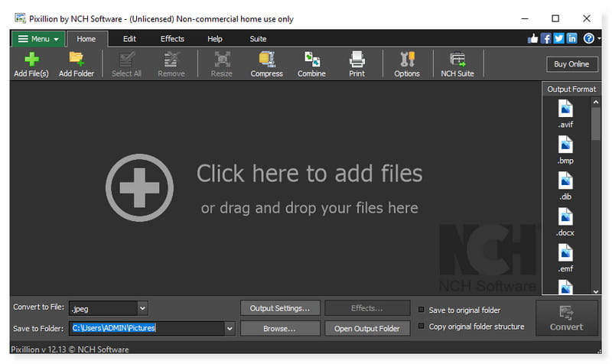Enable Save to original folder

pos(422,310)
